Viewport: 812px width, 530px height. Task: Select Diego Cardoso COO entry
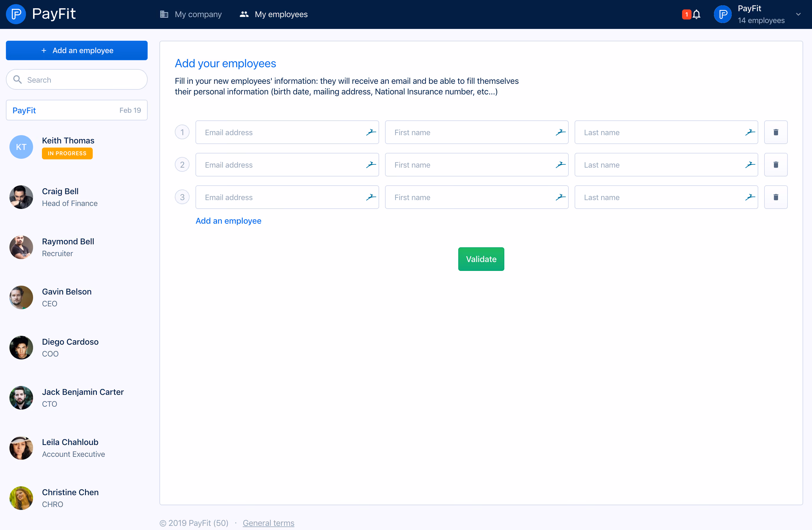[x=77, y=348]
